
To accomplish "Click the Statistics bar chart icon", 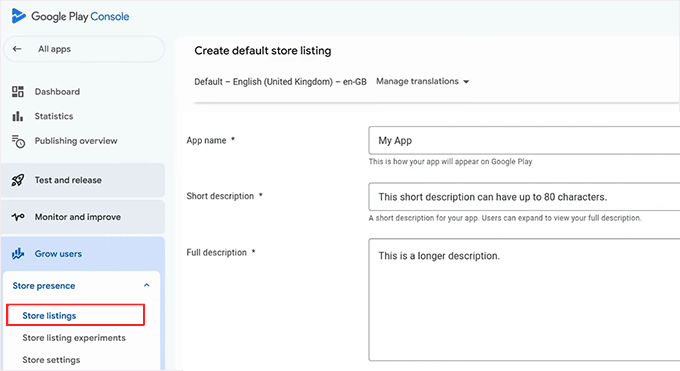I will tap(18, 116).
